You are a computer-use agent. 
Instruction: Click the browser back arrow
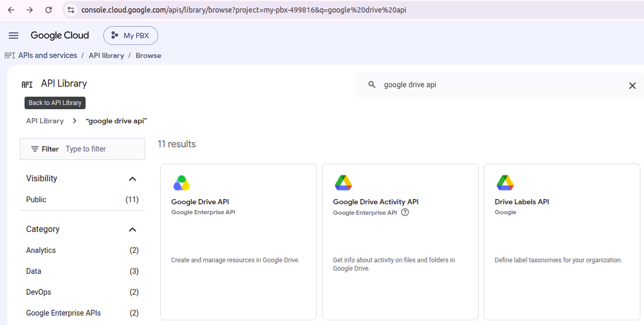[x=11, y=10]
